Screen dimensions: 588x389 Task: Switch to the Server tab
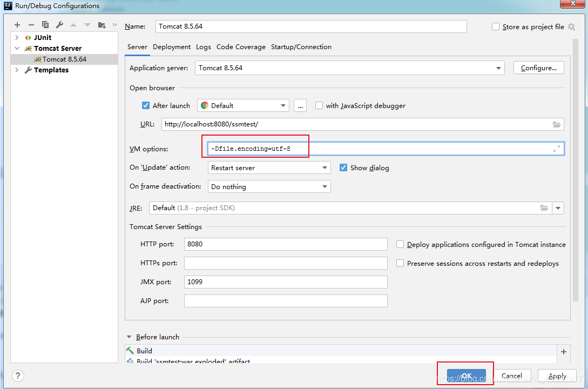tap(137, 47)
